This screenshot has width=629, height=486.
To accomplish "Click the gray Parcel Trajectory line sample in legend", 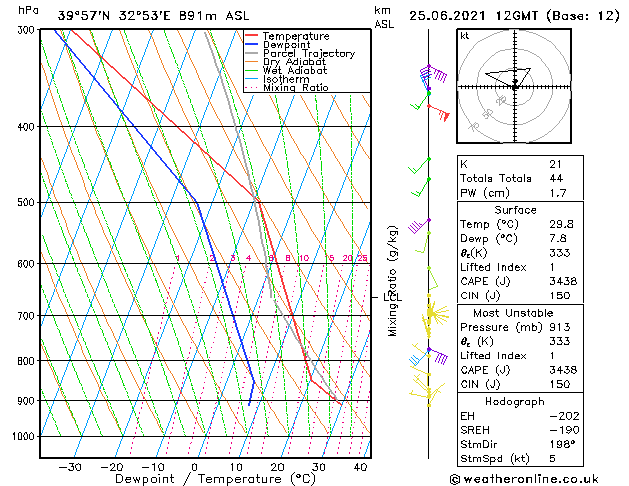I will coord(251,53).
